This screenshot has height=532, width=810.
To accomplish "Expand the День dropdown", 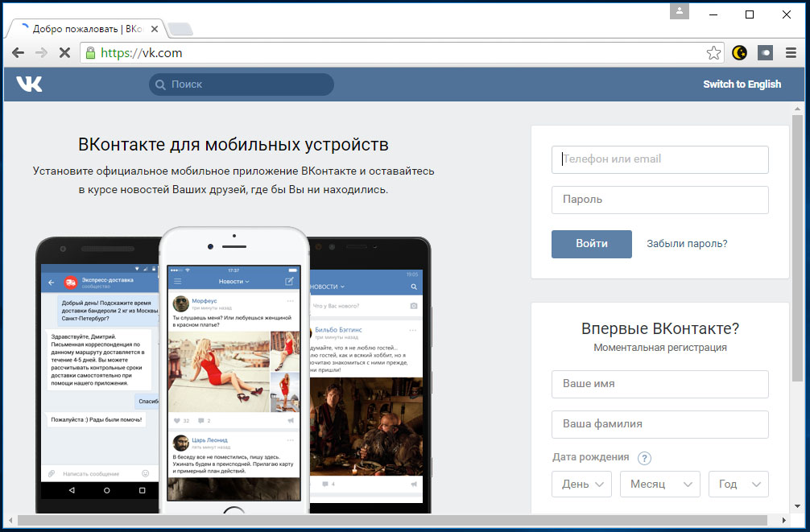I will tap(581, 484).
